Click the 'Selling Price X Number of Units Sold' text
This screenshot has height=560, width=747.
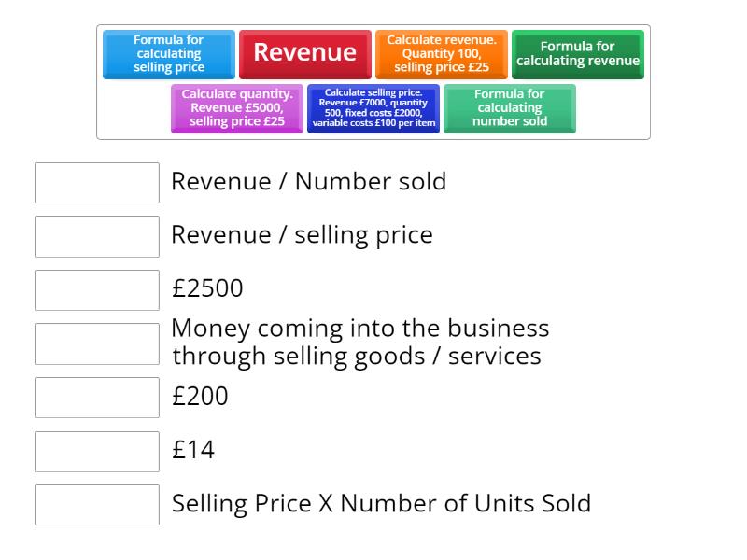pos(381,504)
